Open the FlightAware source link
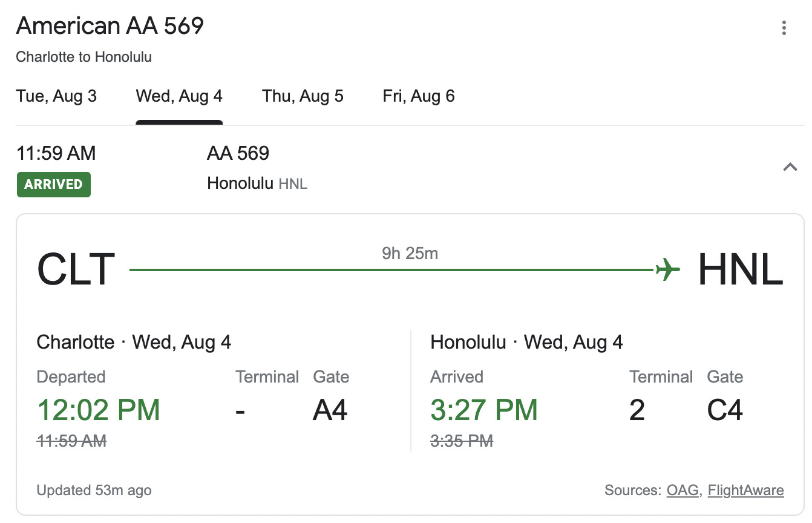Screen dimensions: 812x523 point(745,490)
